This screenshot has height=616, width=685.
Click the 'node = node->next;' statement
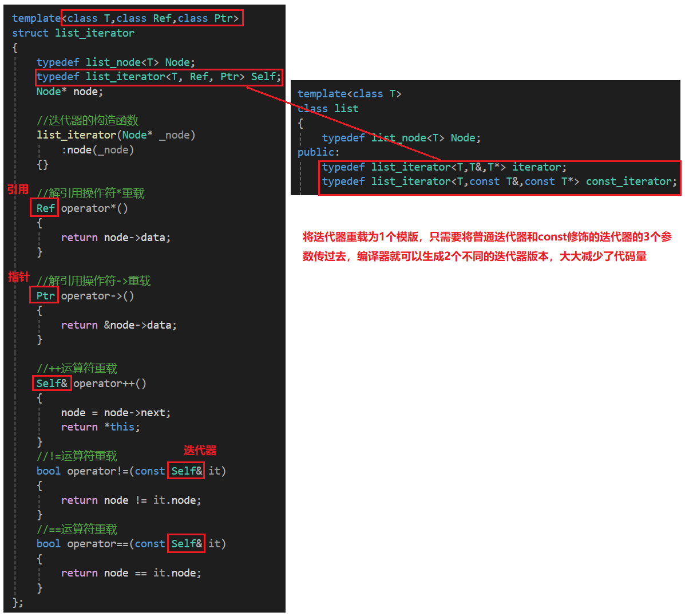[x=116, y=413]
